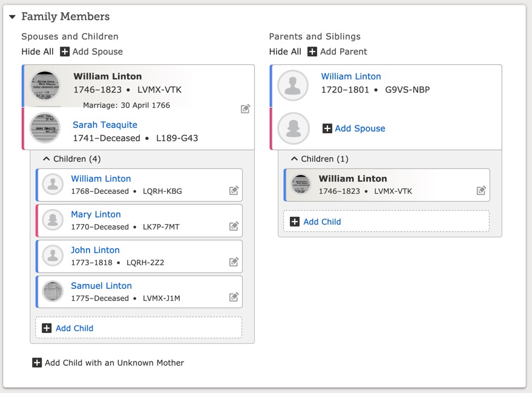
Task: Click the ID text G9VS-NBP
Action: (407, 90)
